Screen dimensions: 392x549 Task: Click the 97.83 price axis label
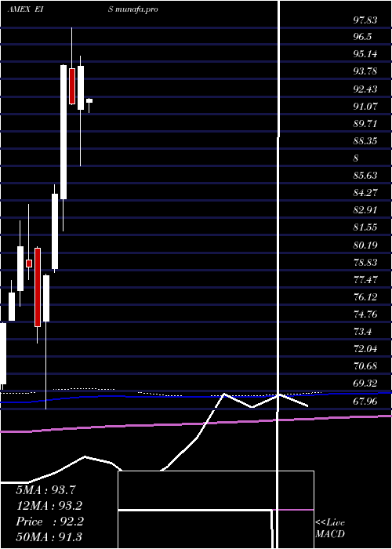[x=365, y=20]
